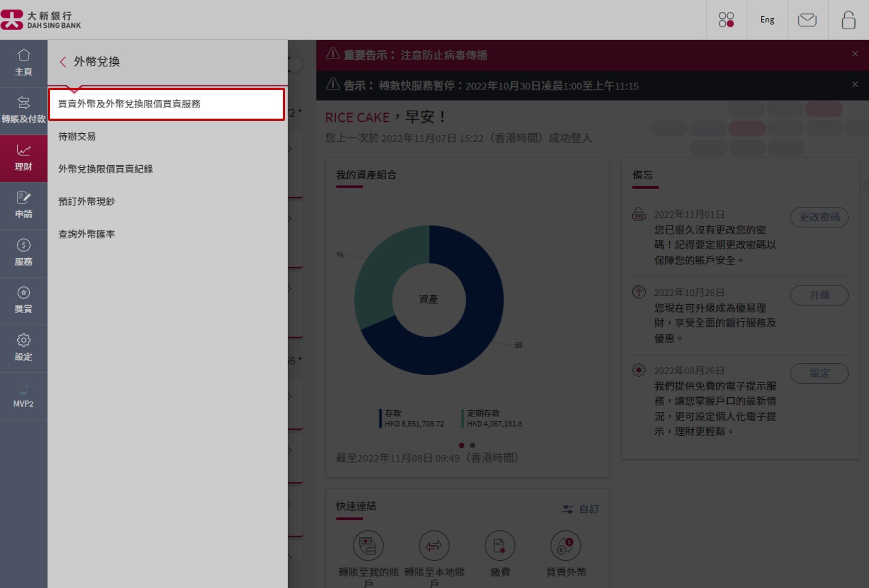Open the home 主頁 sidebar icon
Screen dimensions: 869x588
(24, 63)
